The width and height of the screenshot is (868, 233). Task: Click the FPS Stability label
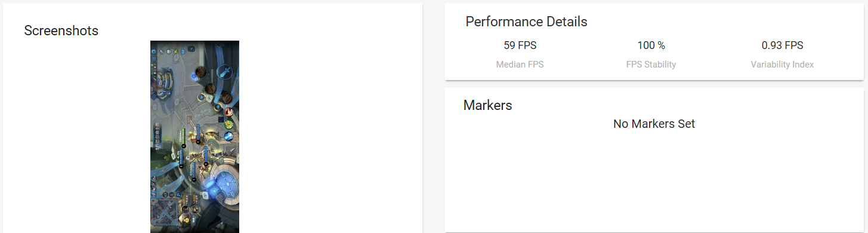tap(651, 65)
